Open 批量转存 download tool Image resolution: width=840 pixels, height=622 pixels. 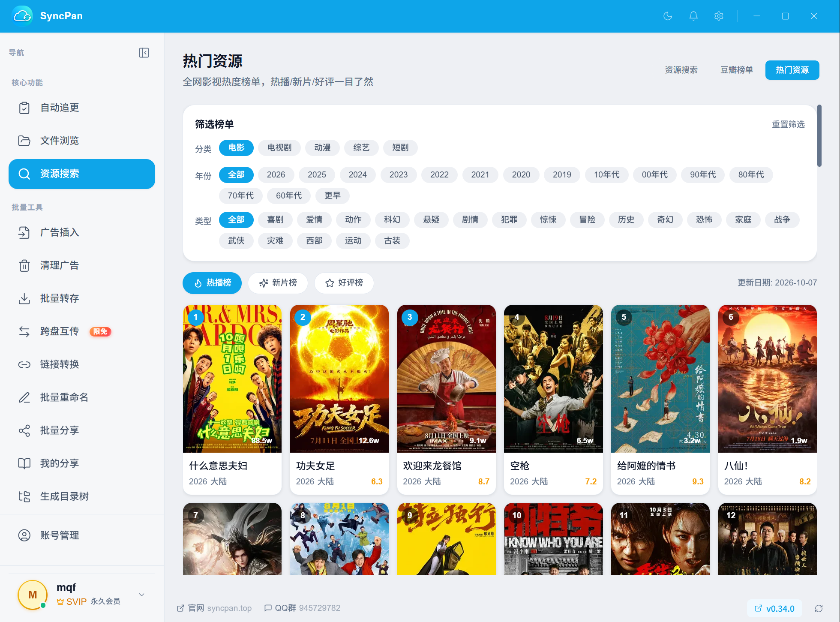82,298
